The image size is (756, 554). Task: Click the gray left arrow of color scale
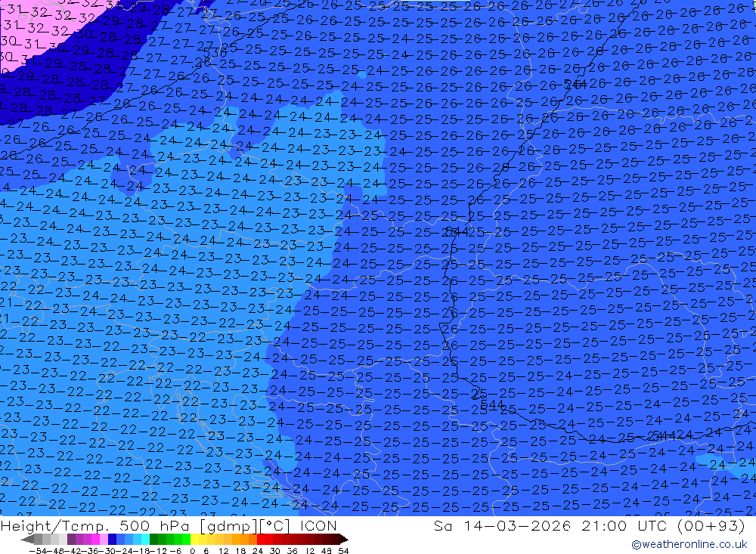pyautogui.click(x=27, y=540)
